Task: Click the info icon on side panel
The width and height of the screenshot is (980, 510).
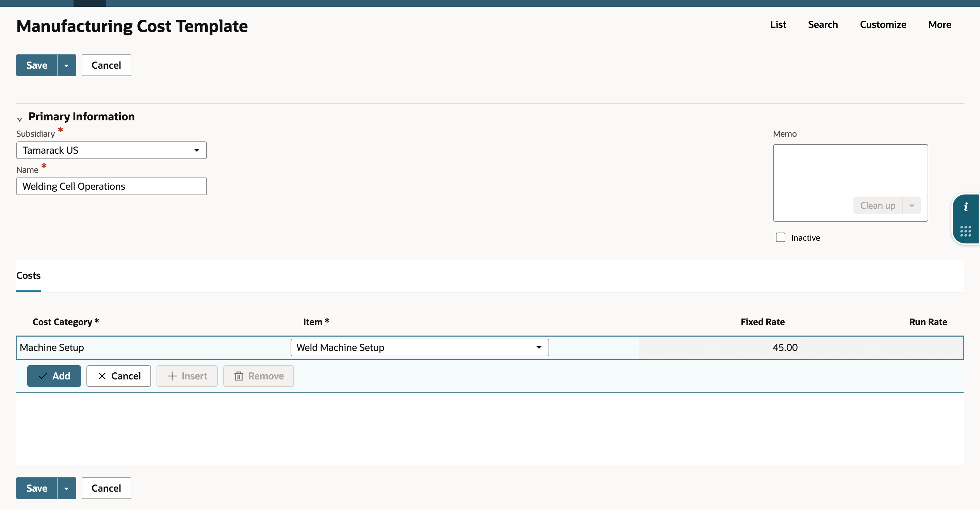Action: pyautogui.click(x=966, y=207)
